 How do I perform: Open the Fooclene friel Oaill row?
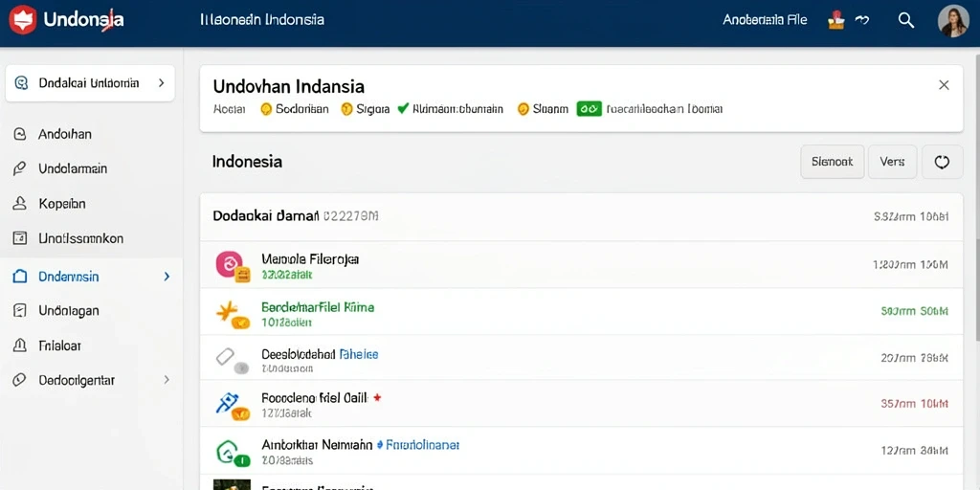pos(581,405)
